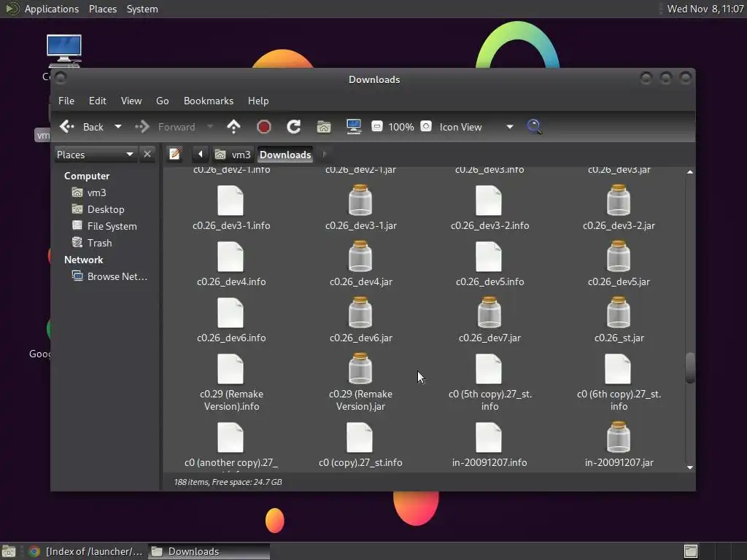This screenshot has height=560, width=747.
Task: Select the c0.26_dev4.jar file icon
Action: (360, 256)
